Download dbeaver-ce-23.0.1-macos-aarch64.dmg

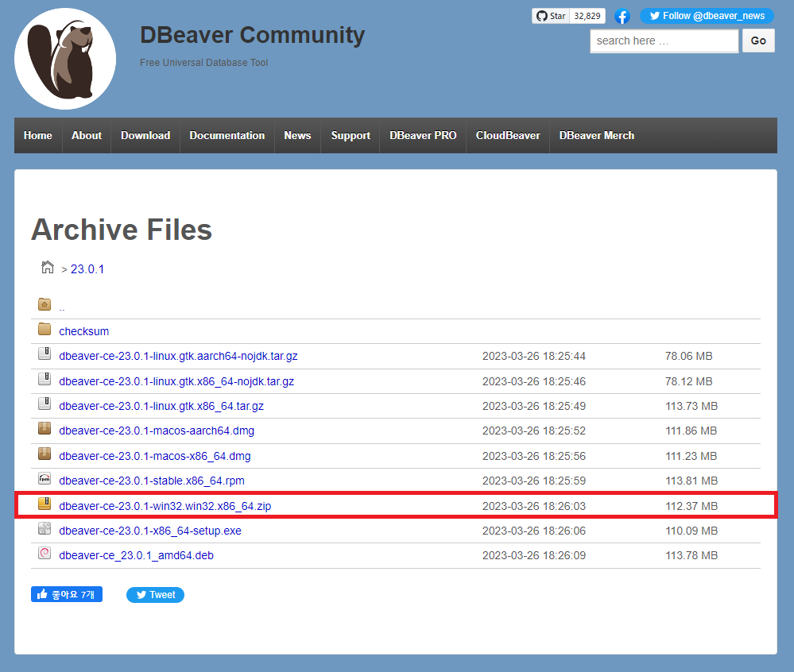point(157,431)
